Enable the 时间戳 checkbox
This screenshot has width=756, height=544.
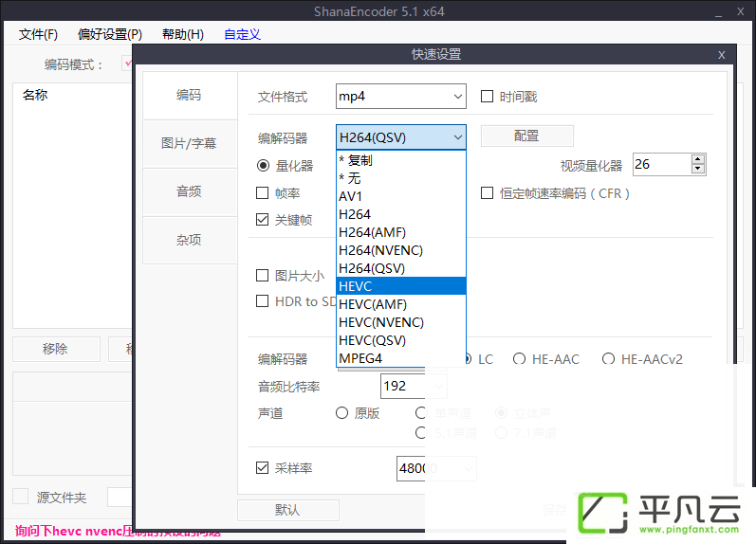click(x=487, y=97)
